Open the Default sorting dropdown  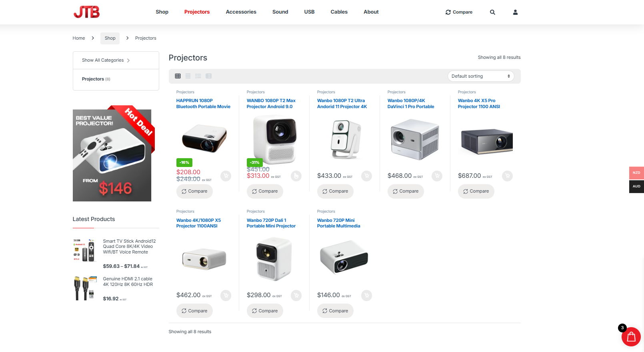[481, 76]
